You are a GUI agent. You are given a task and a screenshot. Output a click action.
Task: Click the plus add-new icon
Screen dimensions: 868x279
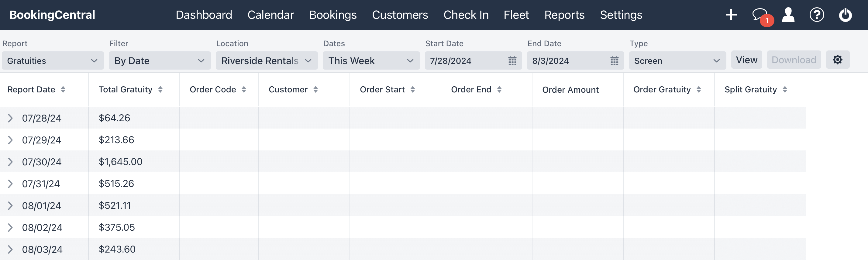click(731, 15)
